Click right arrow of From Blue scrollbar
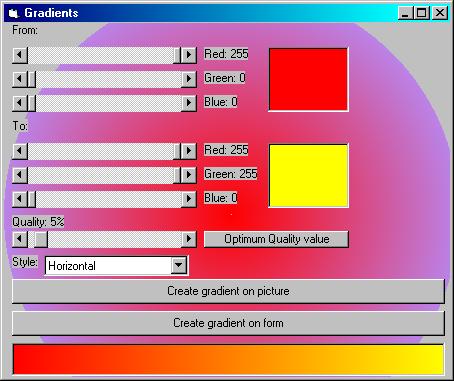454x381 pixels. 189,103
